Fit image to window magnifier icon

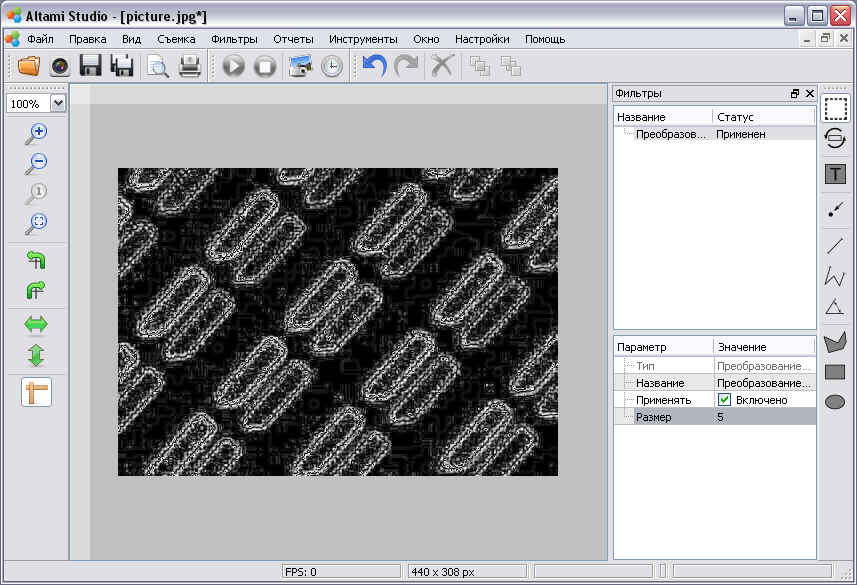tap(37, 224)
